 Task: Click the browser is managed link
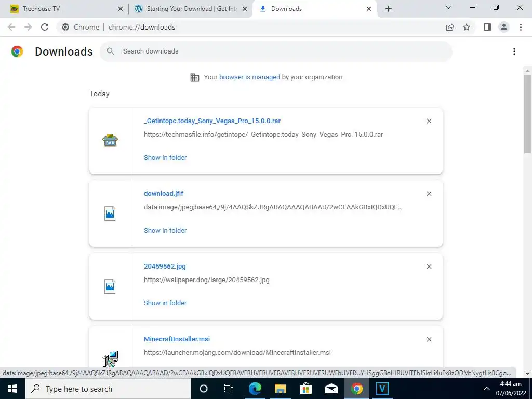250,77
